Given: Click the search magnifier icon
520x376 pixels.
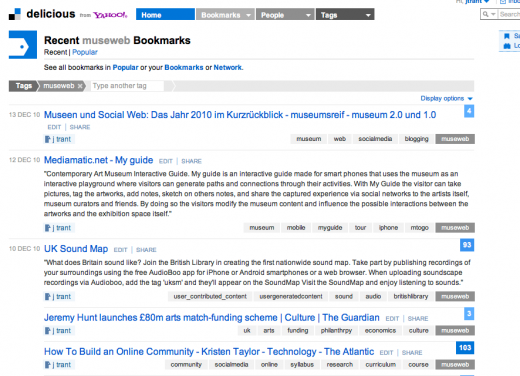Looking at the screenshot, I should click(485, 14).
